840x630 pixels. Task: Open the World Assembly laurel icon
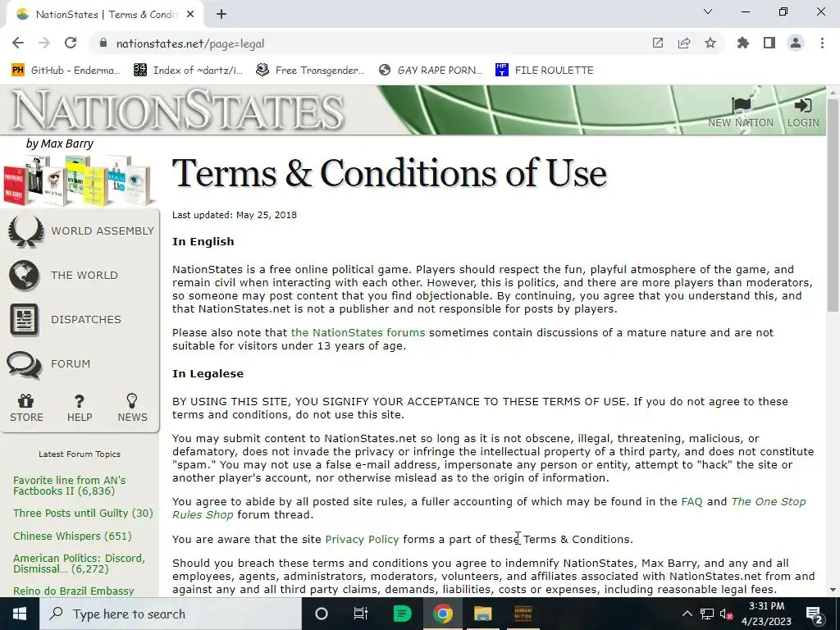25,231
